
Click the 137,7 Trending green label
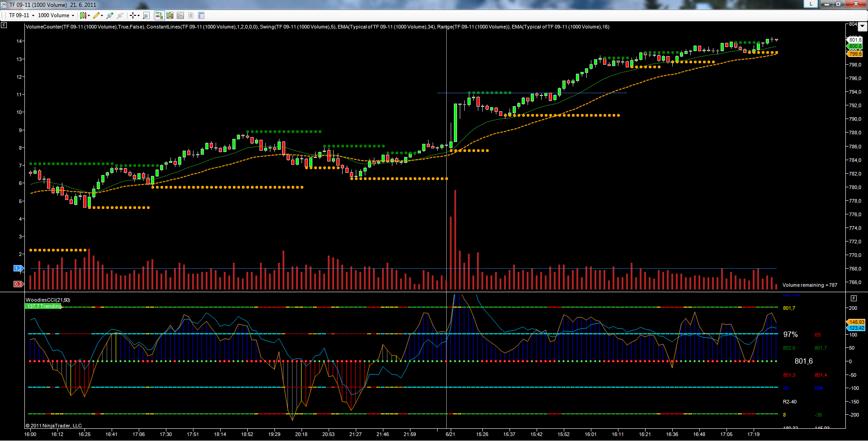[43, 306]
